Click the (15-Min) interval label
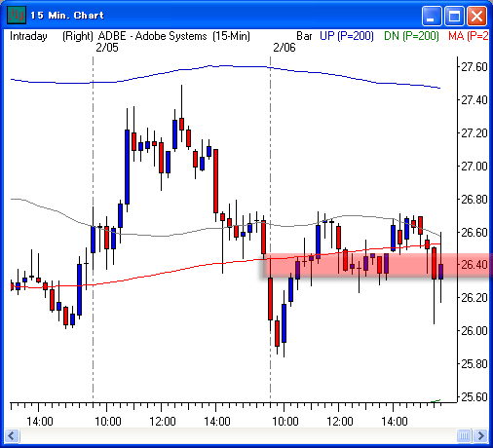The image size is (493, 448). pos(232,36)
